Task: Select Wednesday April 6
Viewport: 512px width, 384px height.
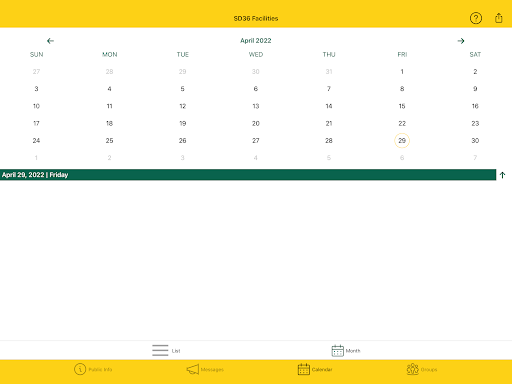Action: click(x=256, y=89)
